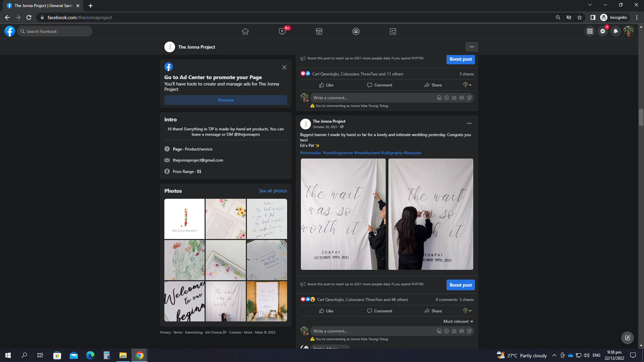Viewport: 644px width, 362px height.
Task: Add sticker in bottom comment box
Action: [469, 331]
